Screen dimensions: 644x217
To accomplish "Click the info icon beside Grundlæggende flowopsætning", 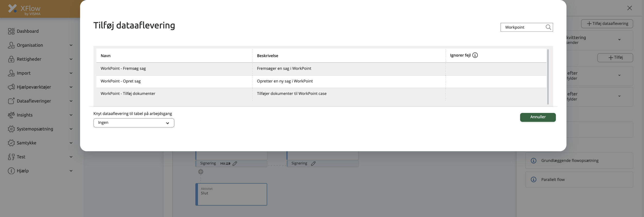I will point(533,161).
